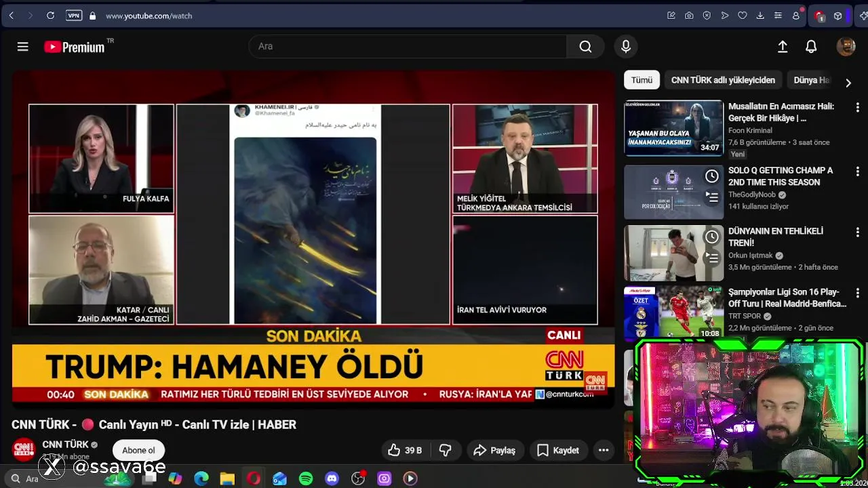
Task: Launch Microsoft Edge from taskbar
Action: point(201,479)
